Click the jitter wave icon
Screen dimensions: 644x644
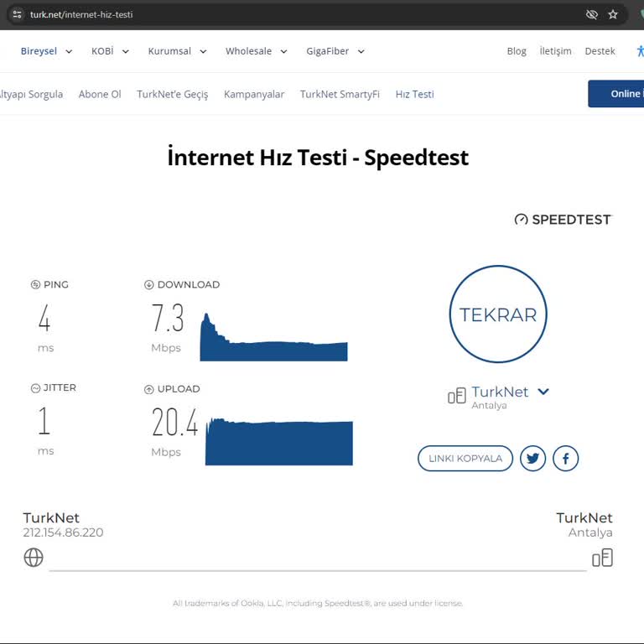[x=36, y=388]
